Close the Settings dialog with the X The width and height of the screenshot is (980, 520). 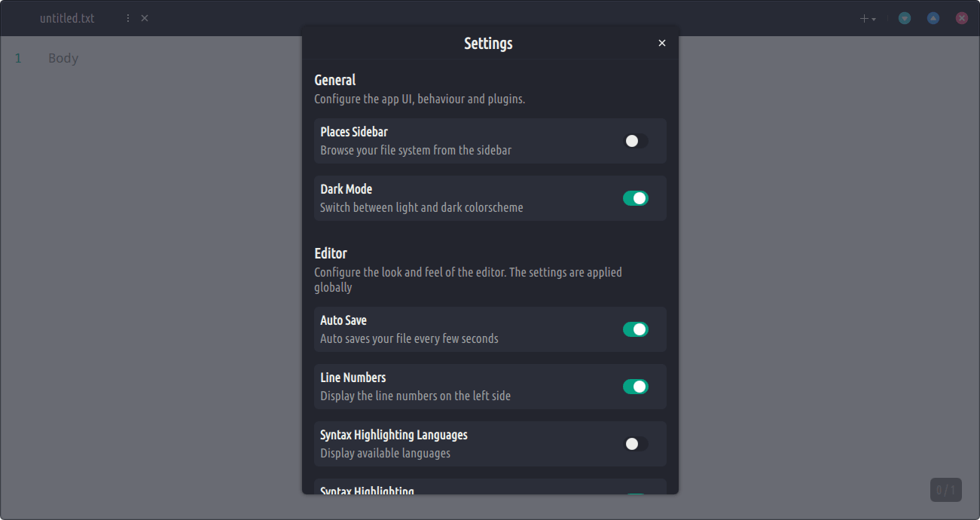click(662, 43)
